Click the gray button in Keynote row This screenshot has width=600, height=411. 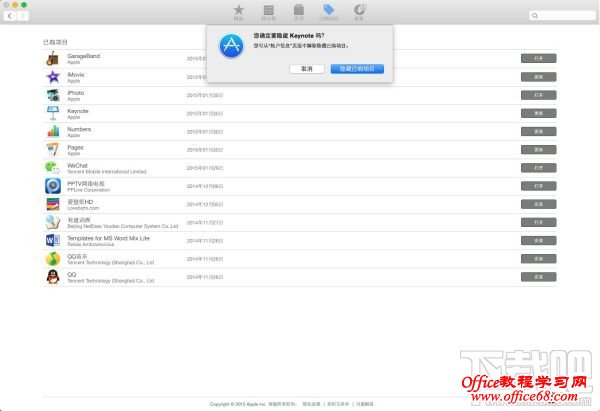[x=538, y=113]
